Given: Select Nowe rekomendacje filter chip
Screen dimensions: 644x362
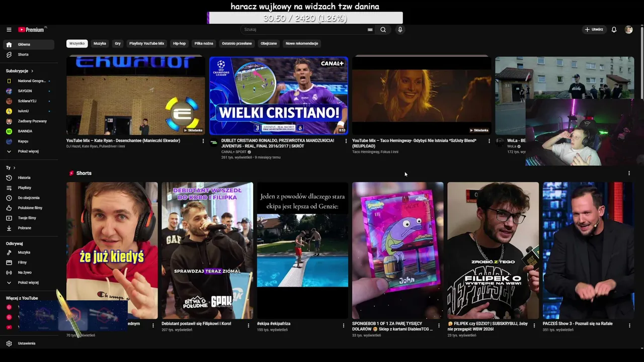Looking at the screenshot, I should (302, 43).
